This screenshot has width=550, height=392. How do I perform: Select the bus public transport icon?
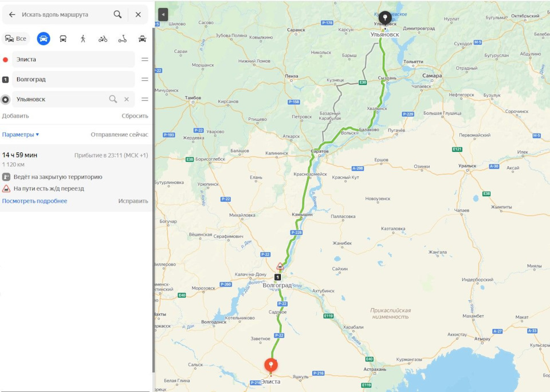click(x=63, y=38)
